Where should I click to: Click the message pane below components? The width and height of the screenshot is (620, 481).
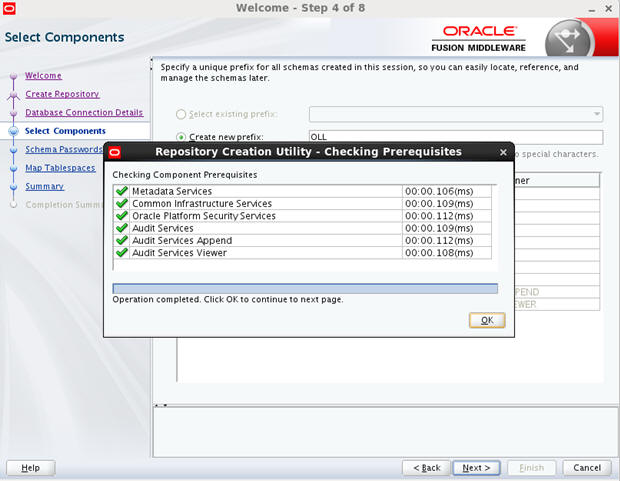click(386, 432)
